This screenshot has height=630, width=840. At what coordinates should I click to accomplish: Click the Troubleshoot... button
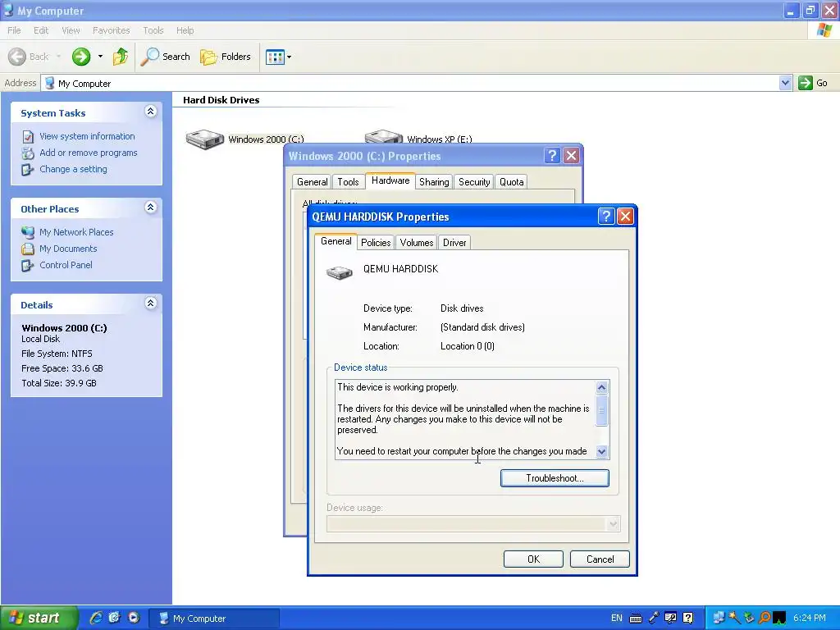(x=555, y=478)
